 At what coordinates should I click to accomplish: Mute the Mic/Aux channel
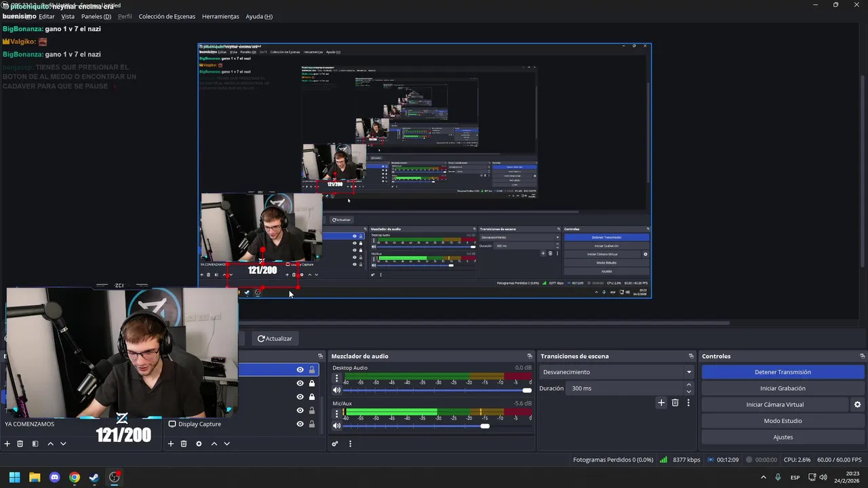336,426
